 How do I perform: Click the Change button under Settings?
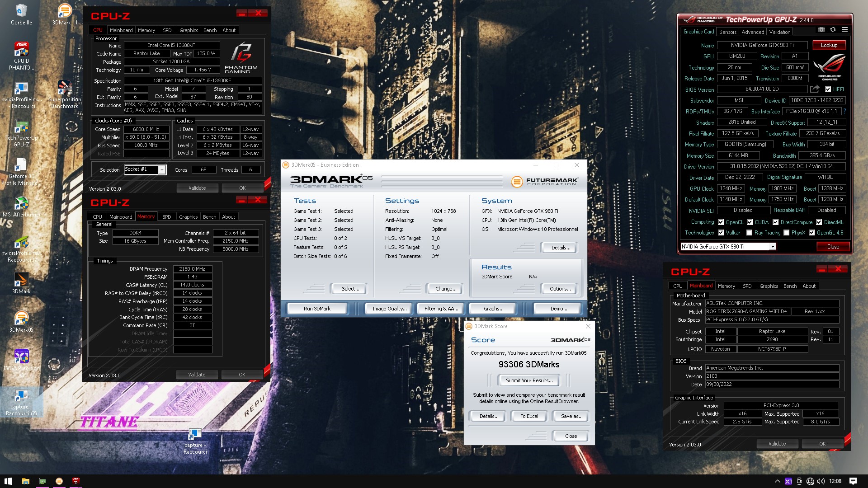coord(446,289)
